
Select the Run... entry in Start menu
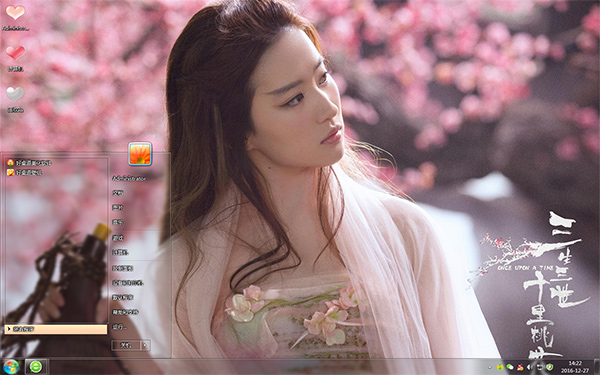119,327
